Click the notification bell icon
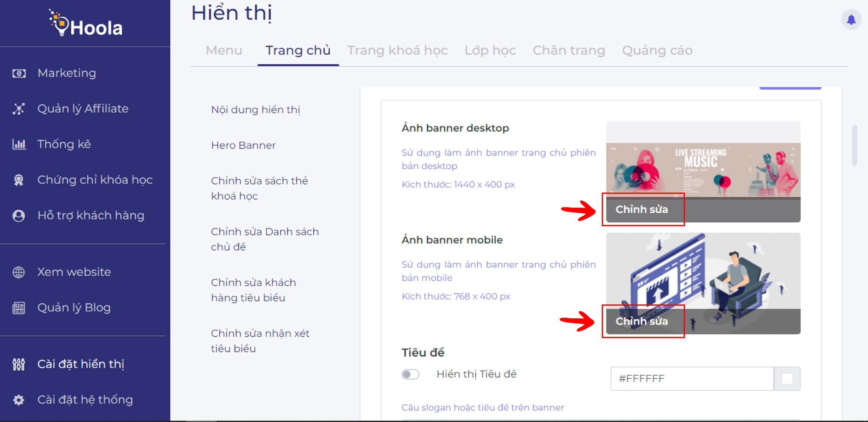The width and height of the screenshot is (868, 422). [x=851, y=20]
